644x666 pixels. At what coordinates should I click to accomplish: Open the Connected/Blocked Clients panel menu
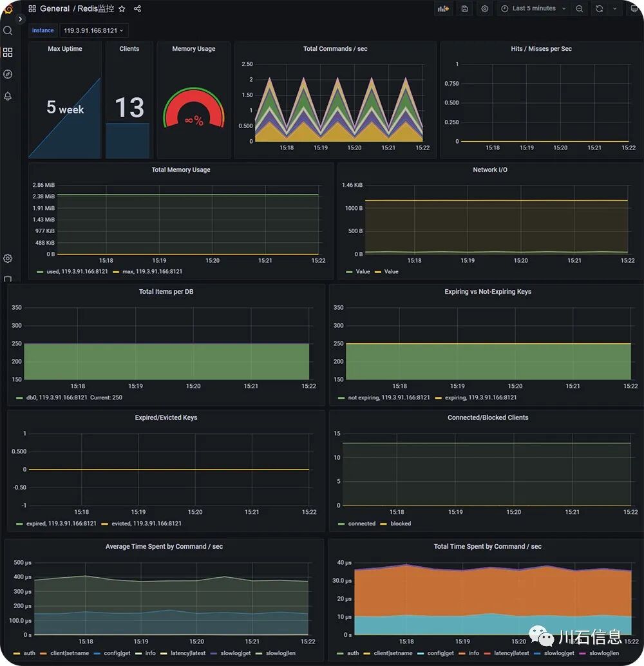488,417
